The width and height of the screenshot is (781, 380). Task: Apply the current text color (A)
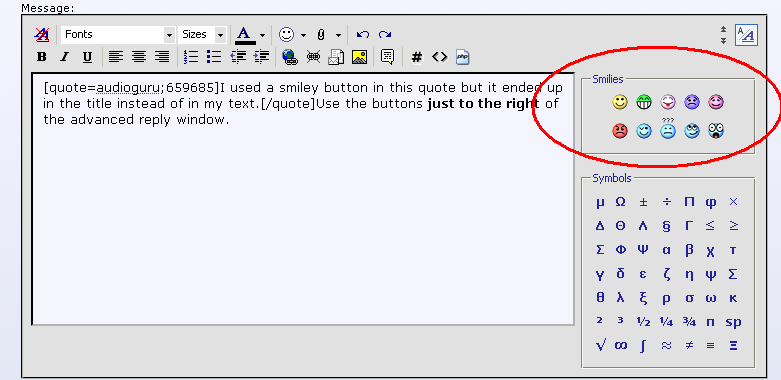point(244,35)
